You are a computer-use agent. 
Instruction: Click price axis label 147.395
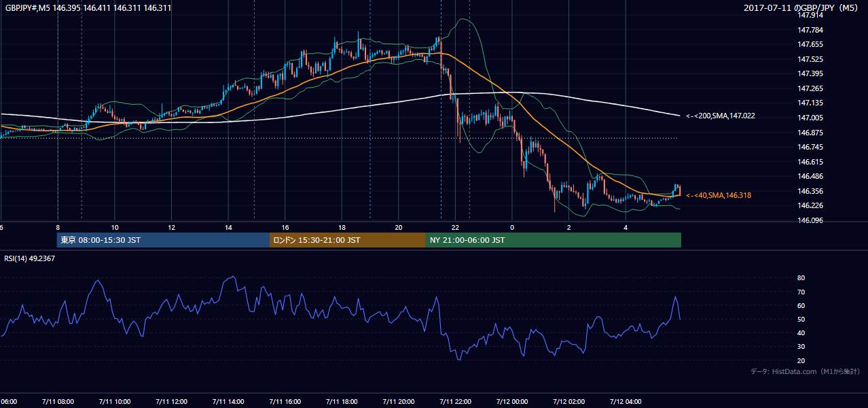810,73
